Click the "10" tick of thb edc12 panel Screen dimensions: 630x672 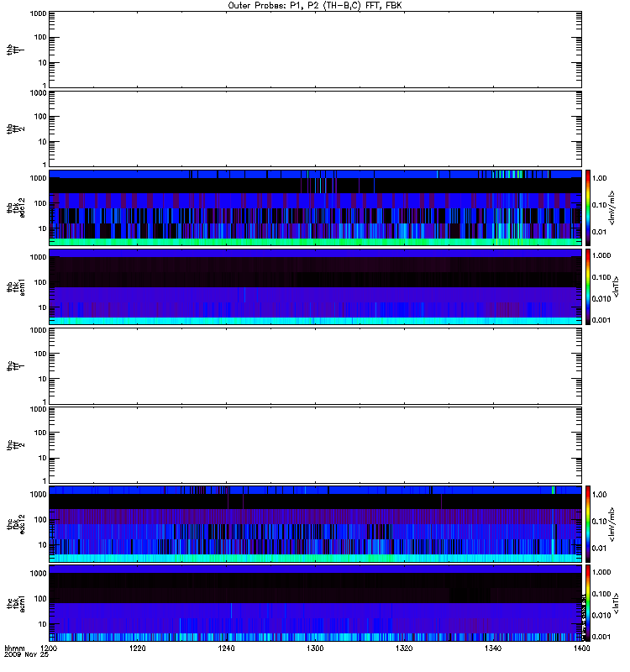[x=43, y=228]
